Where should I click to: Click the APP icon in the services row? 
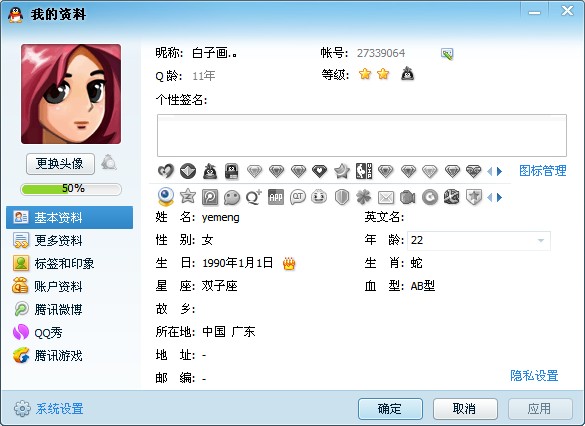(x=276, y=197)
